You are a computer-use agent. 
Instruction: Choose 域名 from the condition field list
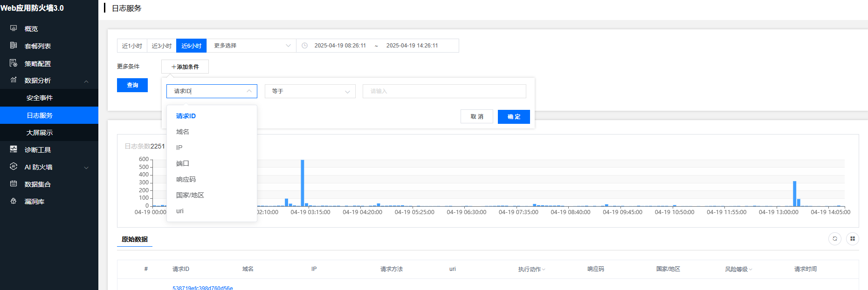pos(183,132)
